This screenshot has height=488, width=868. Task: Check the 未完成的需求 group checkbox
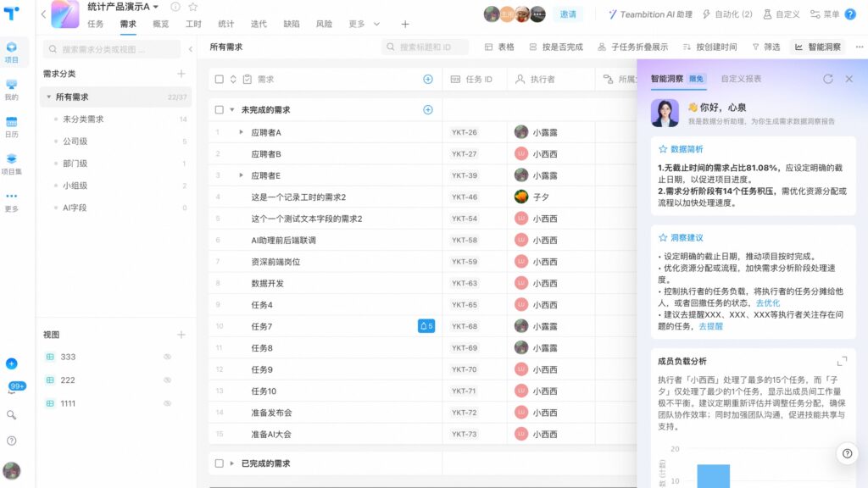click(x=220, y=109)
